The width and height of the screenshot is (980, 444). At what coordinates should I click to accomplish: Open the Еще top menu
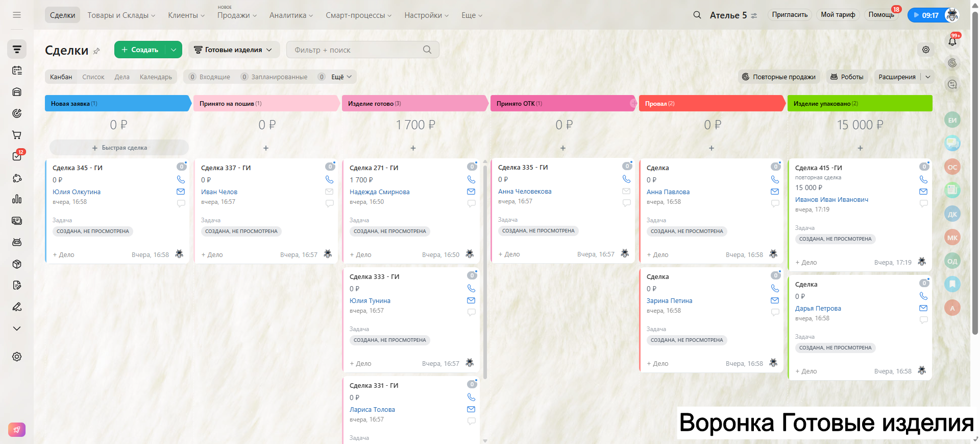pyautogui.click(x=472, y=15)
